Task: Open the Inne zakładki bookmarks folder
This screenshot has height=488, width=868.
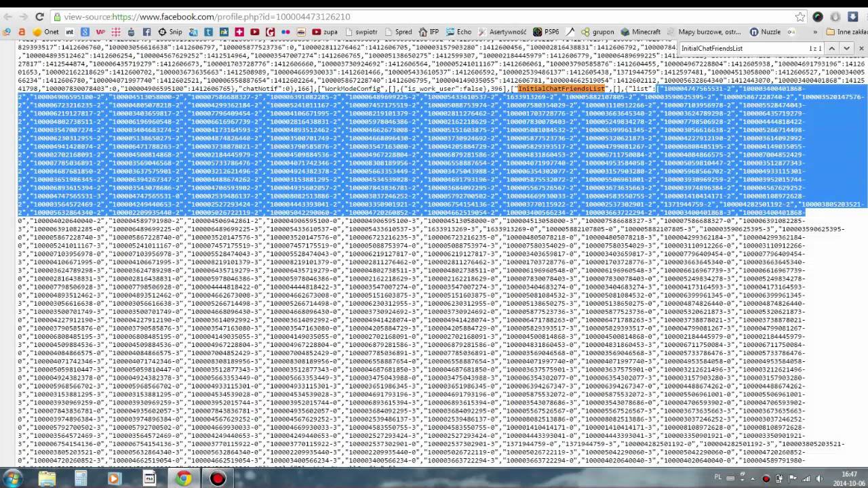Action: pyautogui.click(x=846, y=32)
